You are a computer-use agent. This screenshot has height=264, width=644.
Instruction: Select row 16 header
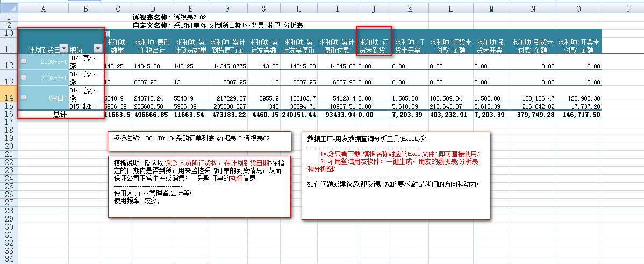coord(8,115)
